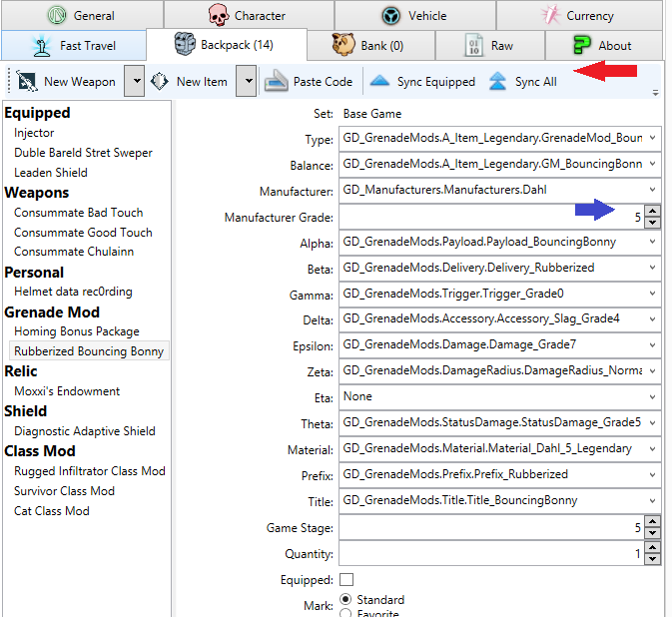Select the Fast Travel tab
This screenshot has height=617, width=672.
[74, 45]
